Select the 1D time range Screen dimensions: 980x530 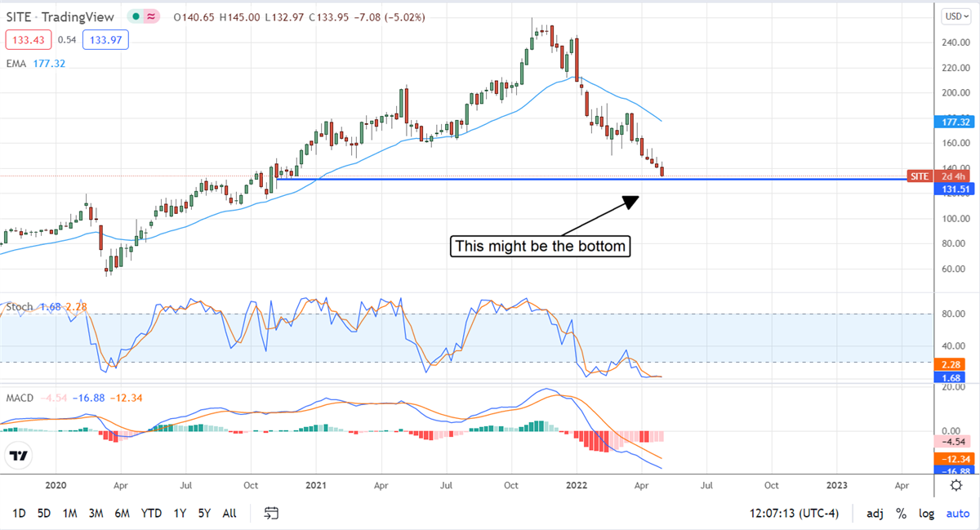(x=19, y=513)
